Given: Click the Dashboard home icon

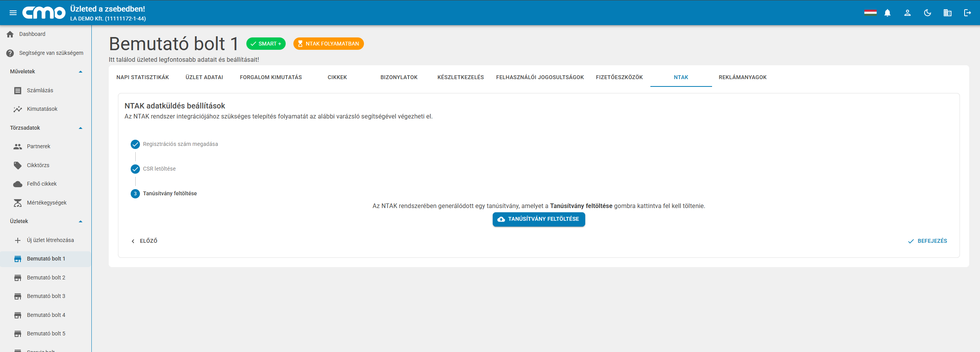Looking at the screenshot, I should click(10, 34).
